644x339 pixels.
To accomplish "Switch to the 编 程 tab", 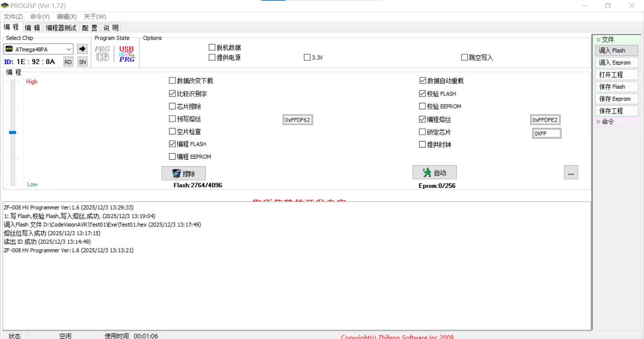I will 11,27.
